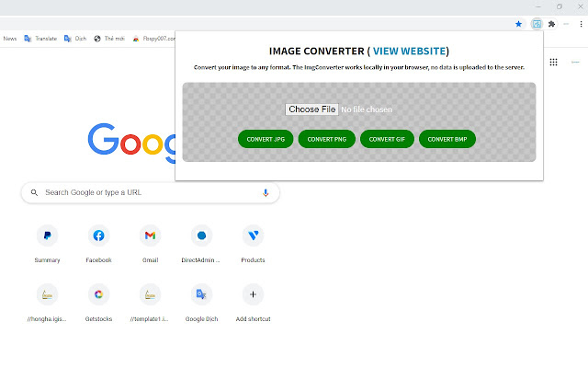Open the Translate bookmark
This screenshot has height=368, width=588.
[x=40, y=39]
